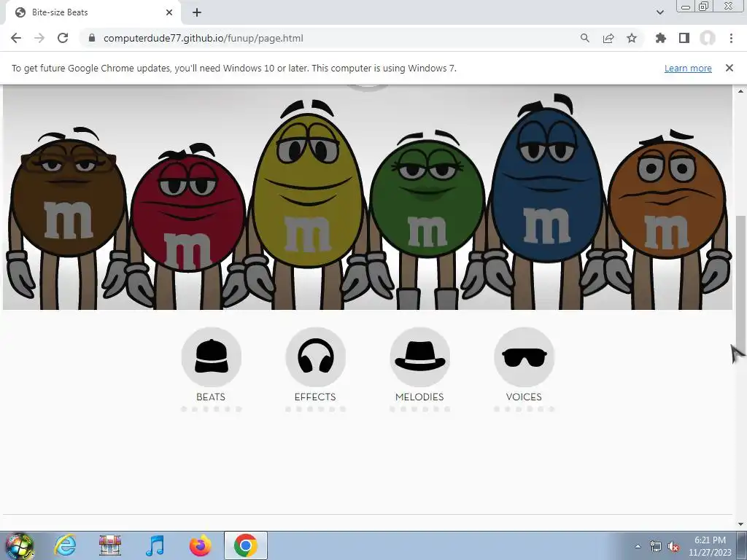Launch Internet Explorer from taskbar
Screen dimensions: 747x560
click(x=65, y=545)
